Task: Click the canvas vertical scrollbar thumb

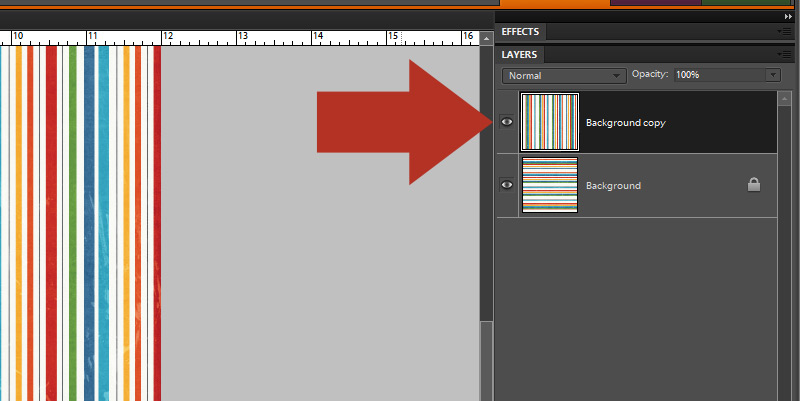Action: (486, 361)
